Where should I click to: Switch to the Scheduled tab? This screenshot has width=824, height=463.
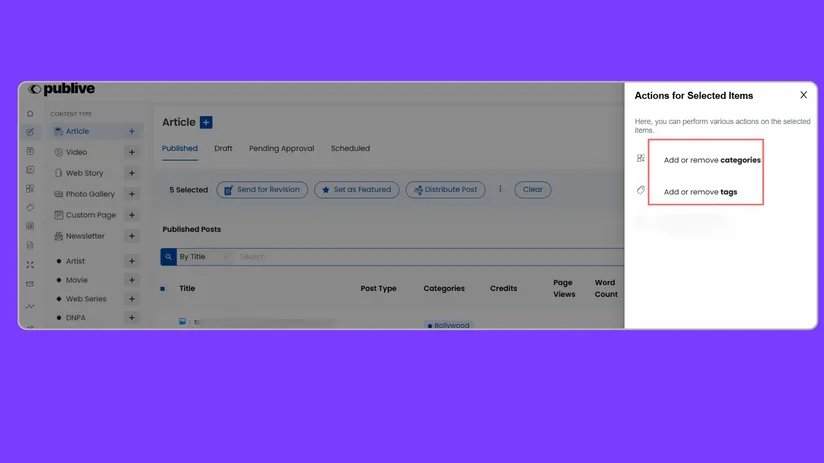pos(351,149)
